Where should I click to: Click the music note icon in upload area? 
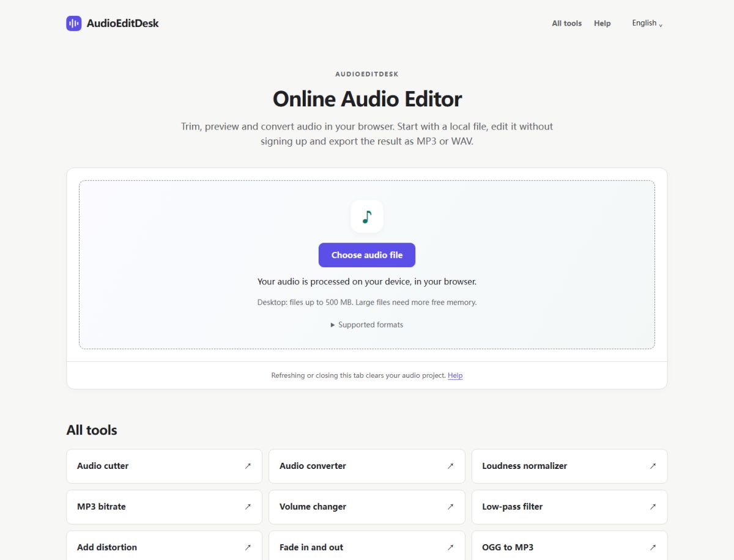(367, 216)
